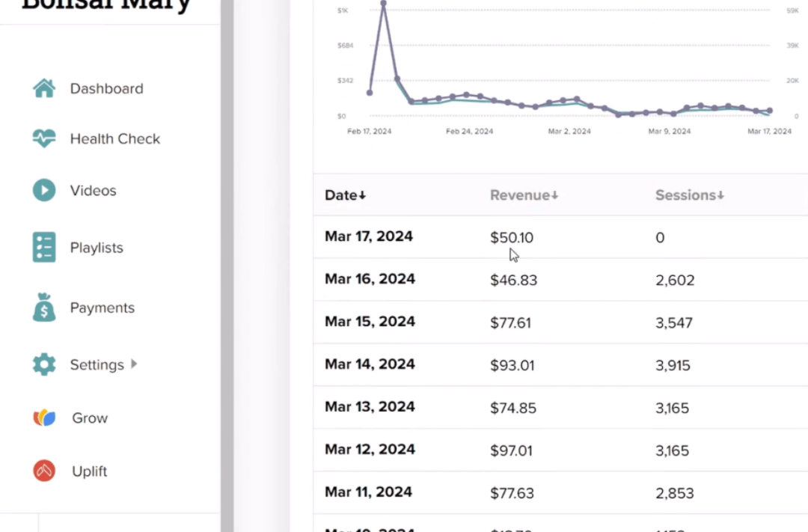Select the Mar 14, 2024 revenue $93.01
This screenshot has width=808, height=532.
click(512, 365)
